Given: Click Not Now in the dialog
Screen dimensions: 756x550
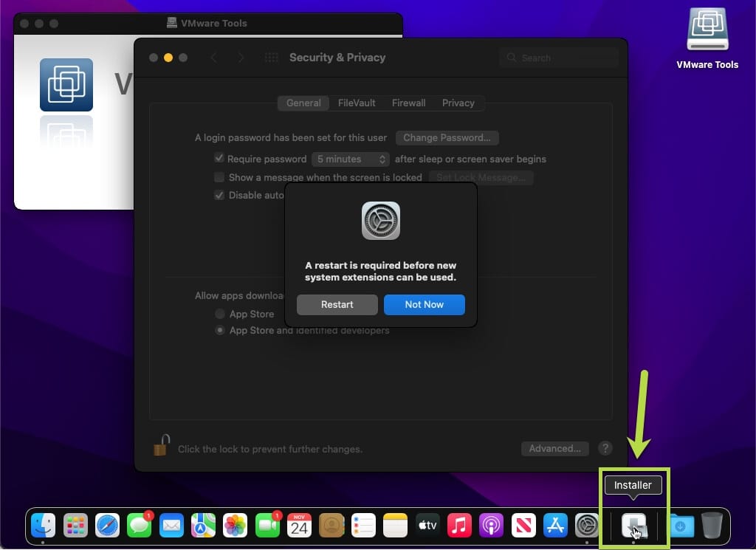Looking at the screenshot, I should [425, 305].
